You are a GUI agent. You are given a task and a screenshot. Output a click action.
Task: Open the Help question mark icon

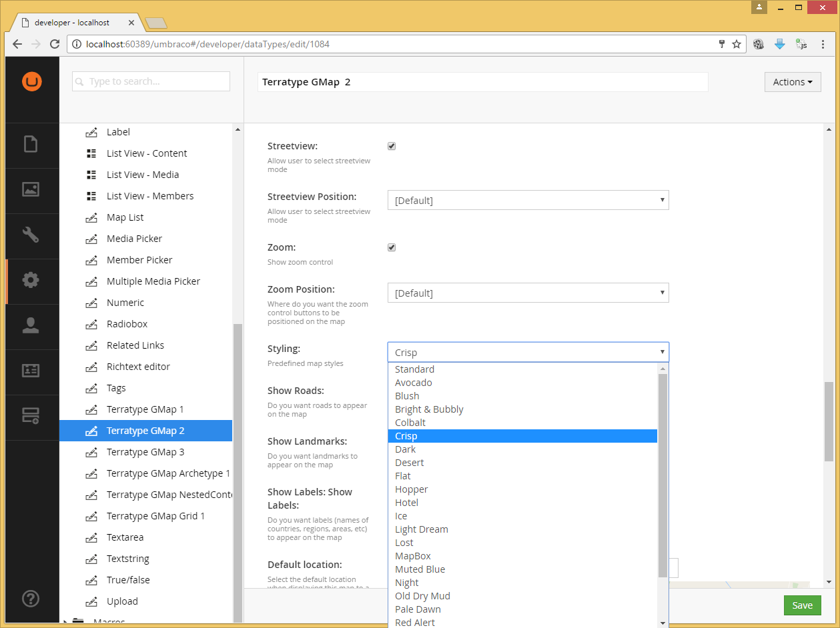pyautogui.click(x=31, y=599)
